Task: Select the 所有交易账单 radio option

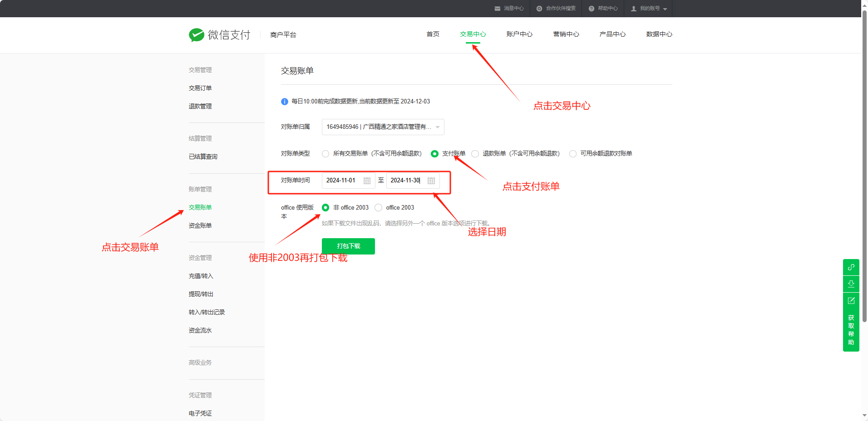Action: click(325, 154)
